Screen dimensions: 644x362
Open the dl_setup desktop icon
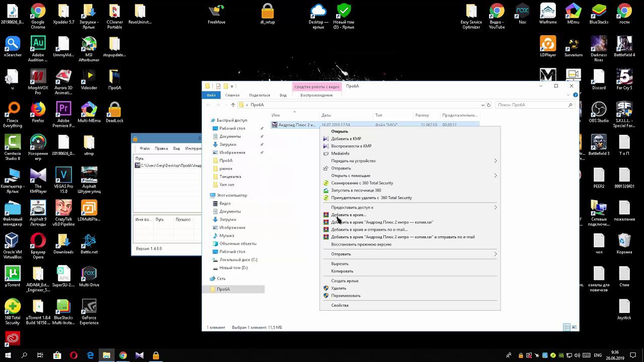268,14
